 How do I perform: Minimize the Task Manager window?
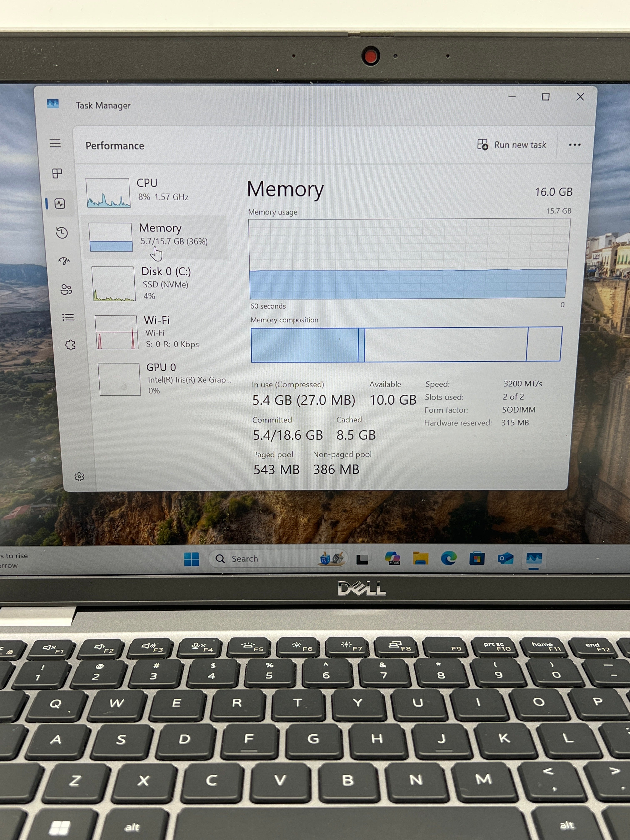coord(512,97)
